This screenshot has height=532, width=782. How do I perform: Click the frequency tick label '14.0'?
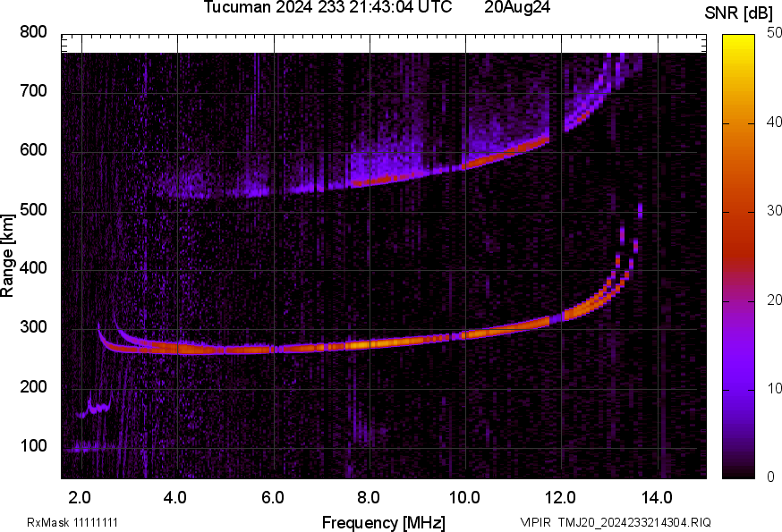tap(657, 498)
